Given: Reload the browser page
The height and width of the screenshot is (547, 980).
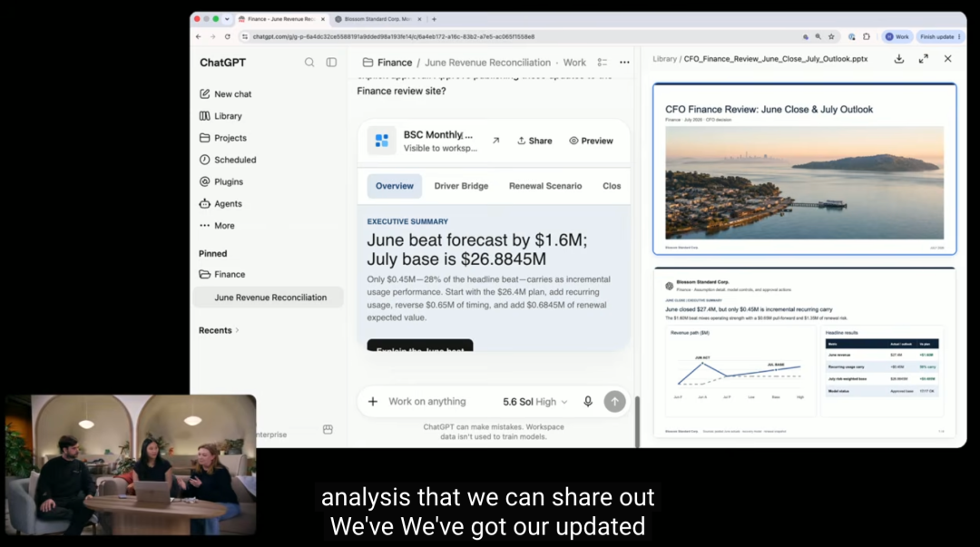Looking at the screenshot, I should click(228, 37).
